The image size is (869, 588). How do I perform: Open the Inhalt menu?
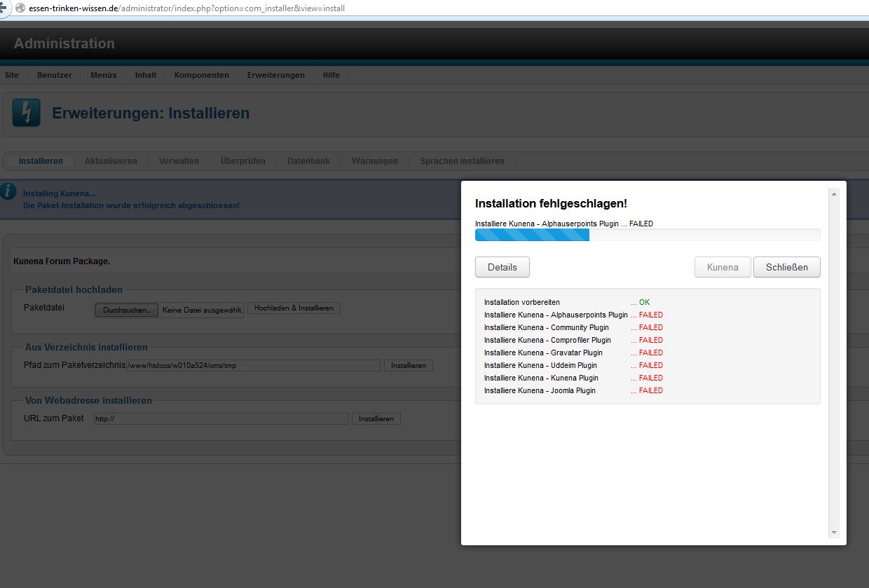(146, 75)
